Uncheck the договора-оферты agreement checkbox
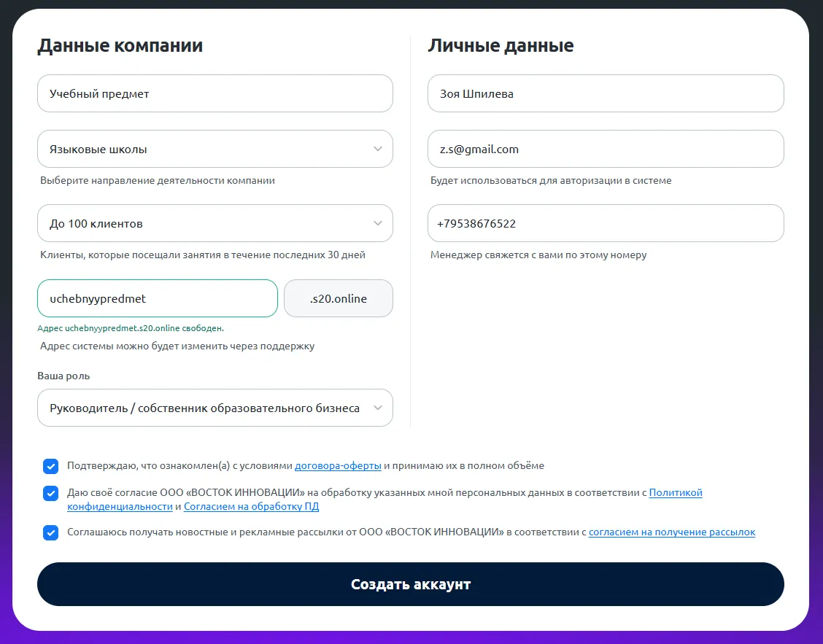 [50, 466]
